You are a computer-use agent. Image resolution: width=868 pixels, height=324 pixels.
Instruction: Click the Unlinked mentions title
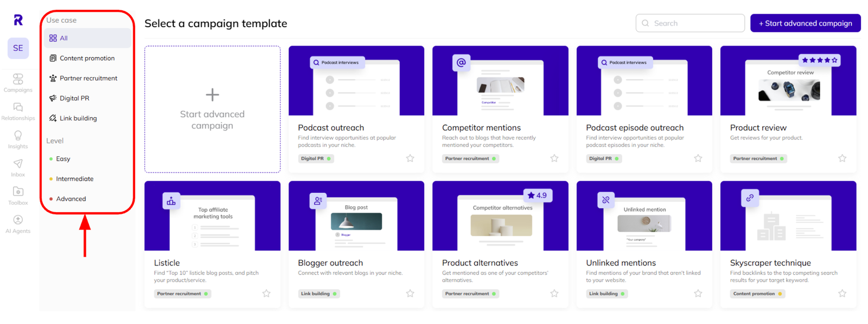621,263
